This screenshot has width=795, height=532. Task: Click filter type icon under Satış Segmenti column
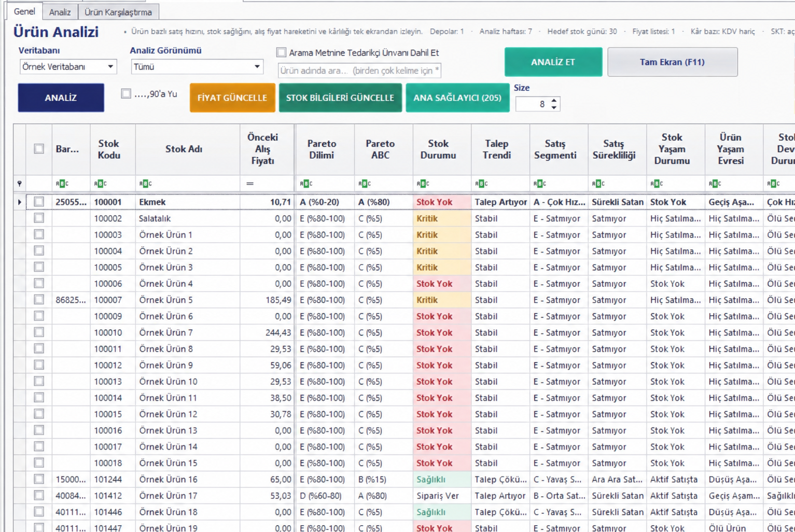[540, 184]
